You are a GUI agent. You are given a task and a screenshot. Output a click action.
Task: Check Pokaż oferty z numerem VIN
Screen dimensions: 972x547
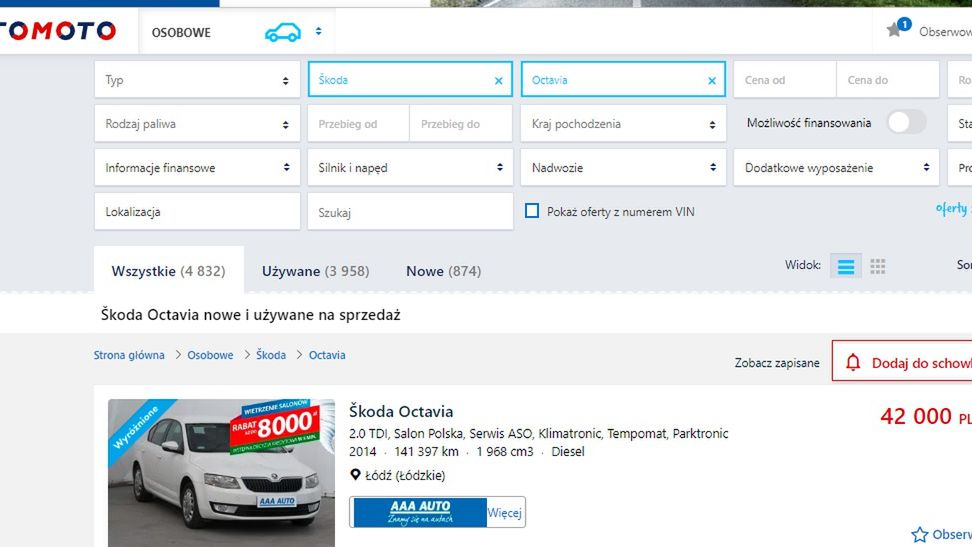click(x=532, y=211)
